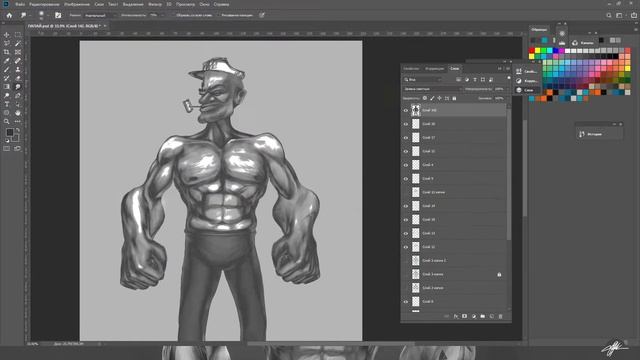This screenshot has width=640, height=360.
Task: Go to Home screen icon
Action: 9,15
